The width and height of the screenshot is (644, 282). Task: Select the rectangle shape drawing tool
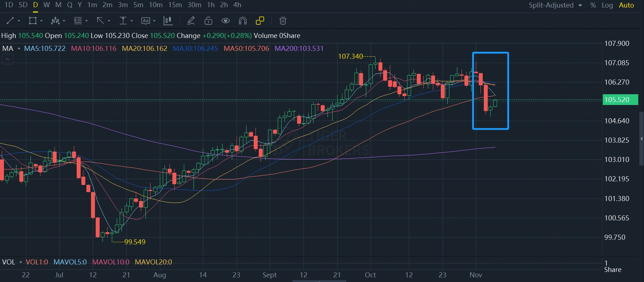[x=33, y=21]
